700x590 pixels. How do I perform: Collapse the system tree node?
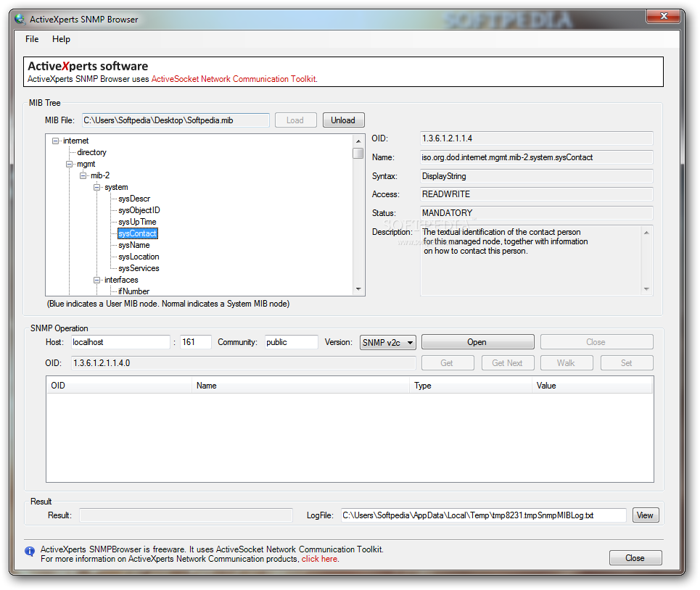[x=97, y=187]
